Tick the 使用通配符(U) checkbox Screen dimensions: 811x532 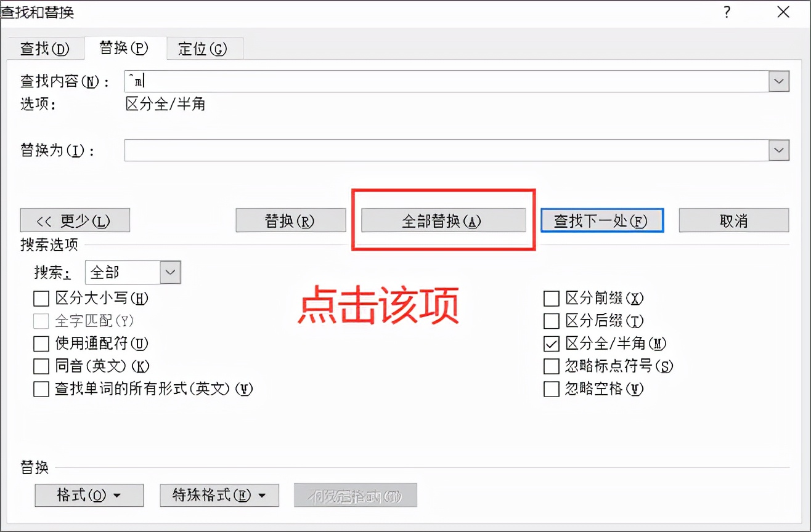click(x=41, y=344)
